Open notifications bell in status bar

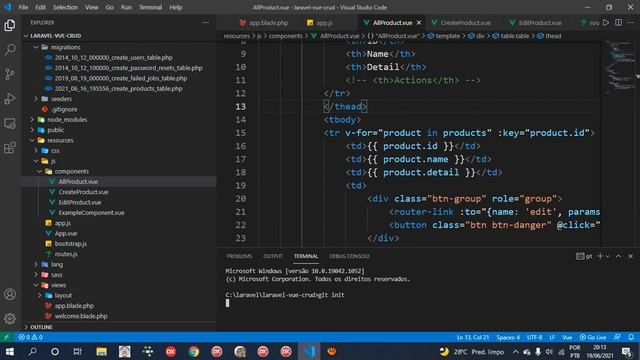631,337
